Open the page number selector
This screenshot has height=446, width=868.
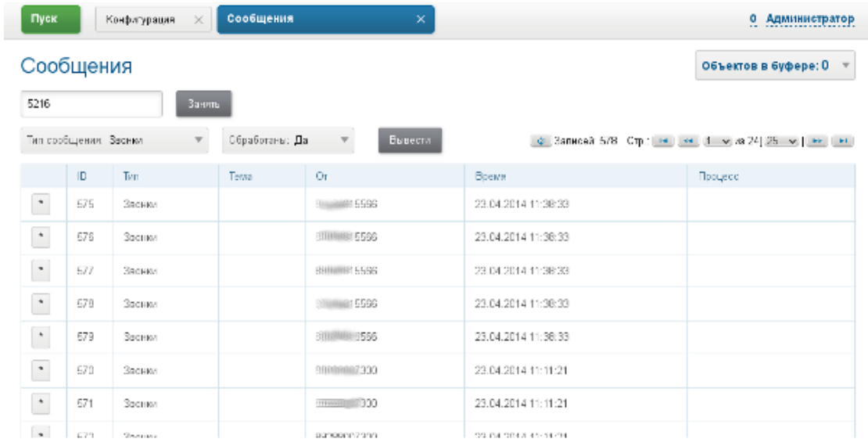pos(717,142)
